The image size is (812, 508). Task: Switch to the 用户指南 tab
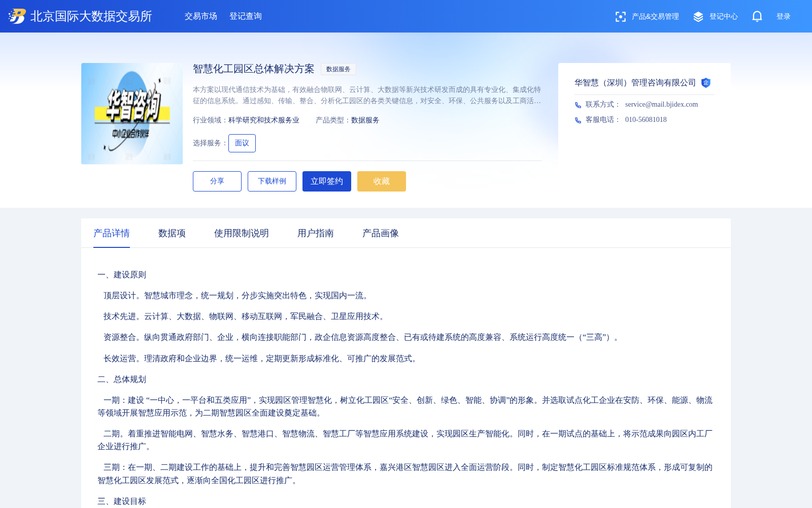coord(316,233)
